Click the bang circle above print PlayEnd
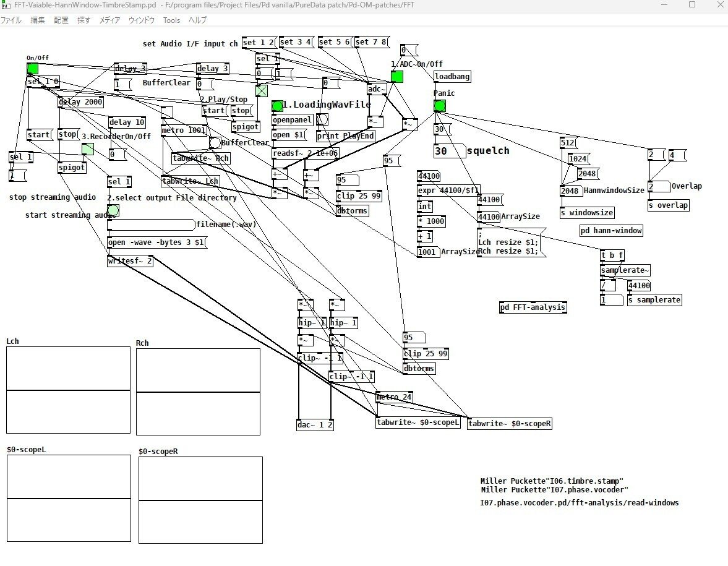This screenshot has width=728, height=566. click(x=322, y=120)
